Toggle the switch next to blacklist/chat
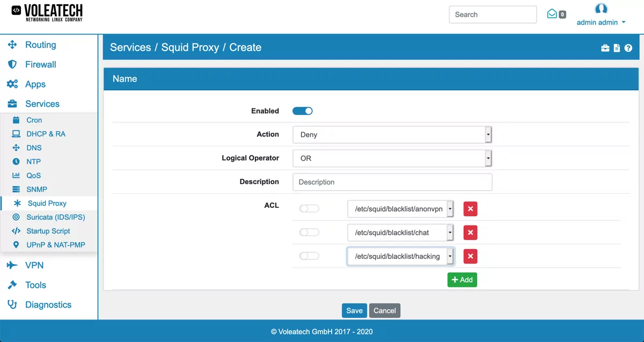The width and height of the screenshot is (644, 342). click(309, 232)
